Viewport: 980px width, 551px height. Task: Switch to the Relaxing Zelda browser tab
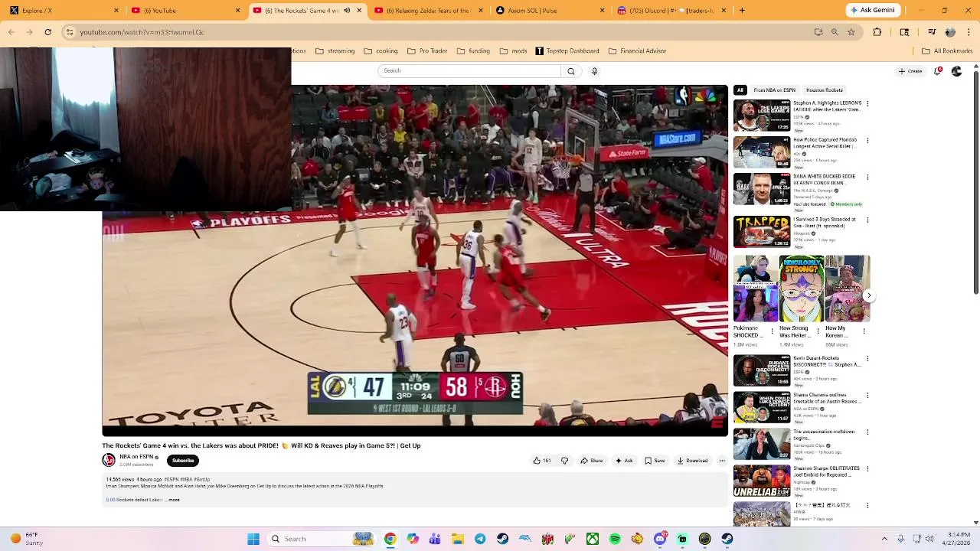tap(429, 11)
